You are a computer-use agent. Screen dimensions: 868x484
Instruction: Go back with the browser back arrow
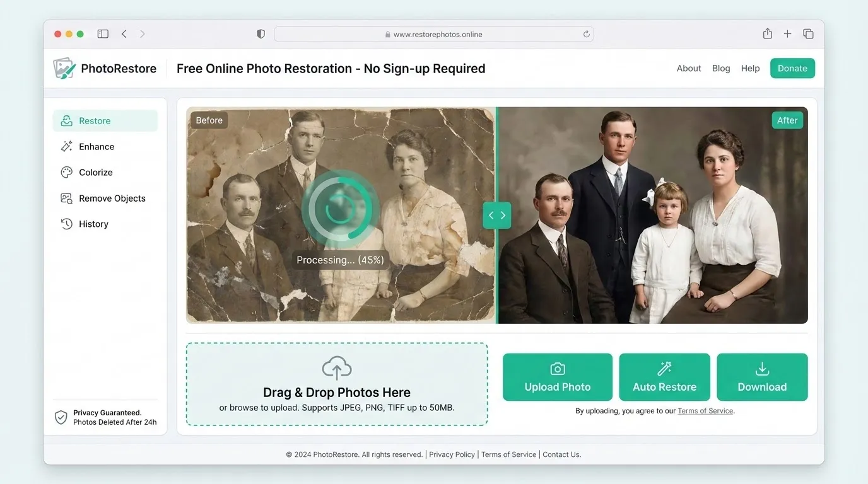pos(124,34)
